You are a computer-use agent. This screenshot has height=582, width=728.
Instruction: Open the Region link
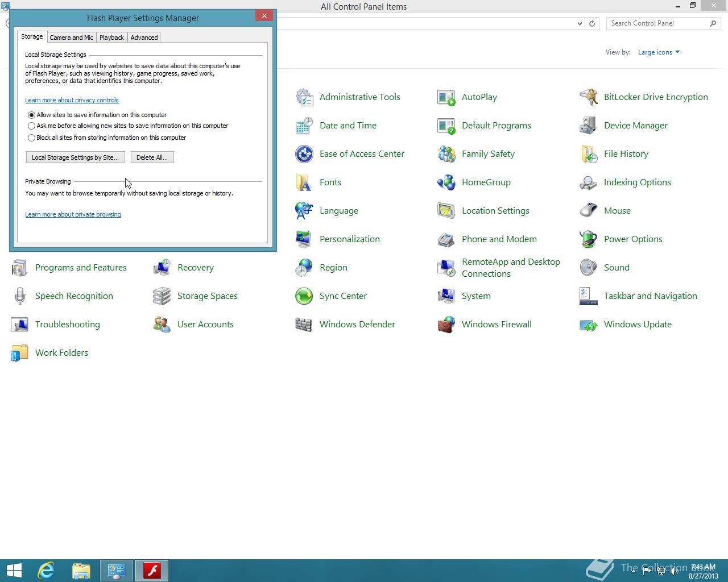[x=333, y=268]
